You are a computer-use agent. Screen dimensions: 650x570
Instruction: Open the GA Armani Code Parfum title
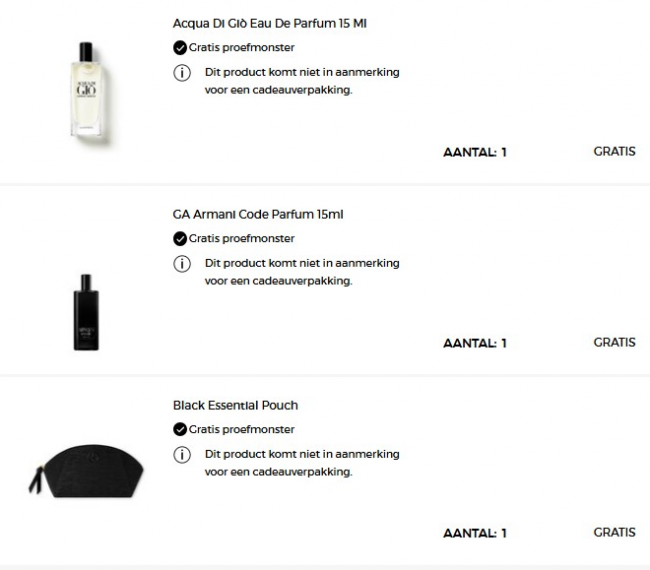[259, 214]
